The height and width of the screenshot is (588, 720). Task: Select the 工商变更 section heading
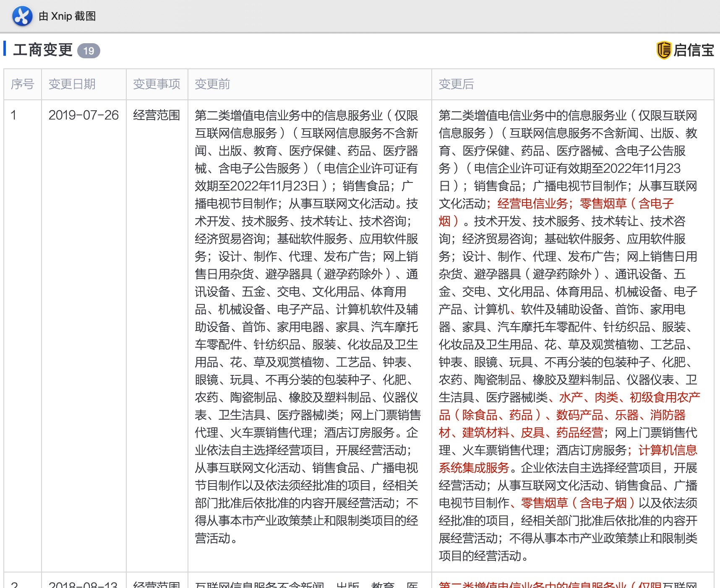point(43,50)
